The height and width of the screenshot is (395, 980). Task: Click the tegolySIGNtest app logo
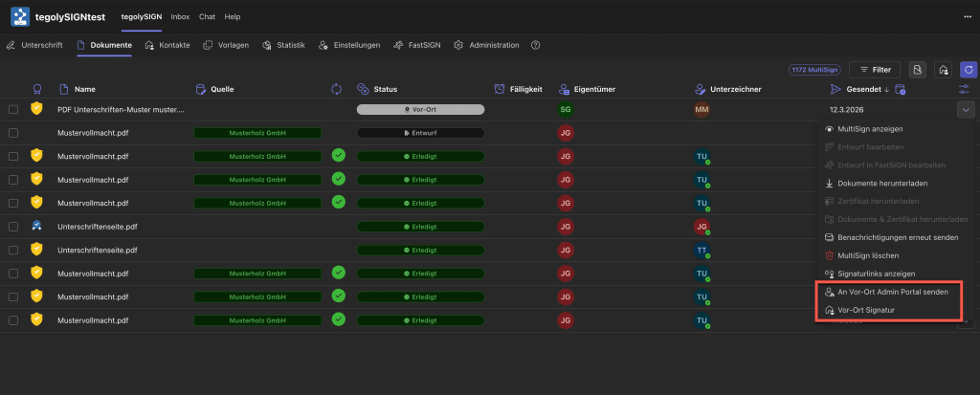(x=19, y=16)
